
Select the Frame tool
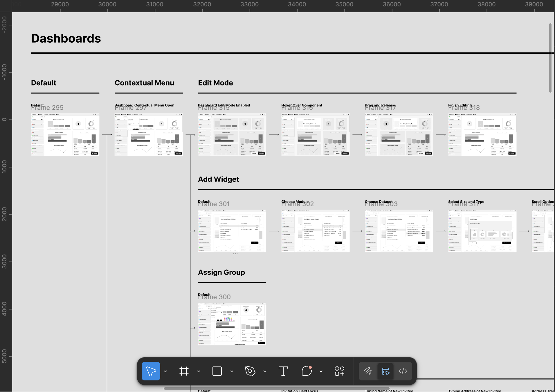pyautogui.click(x=184, y=371)
